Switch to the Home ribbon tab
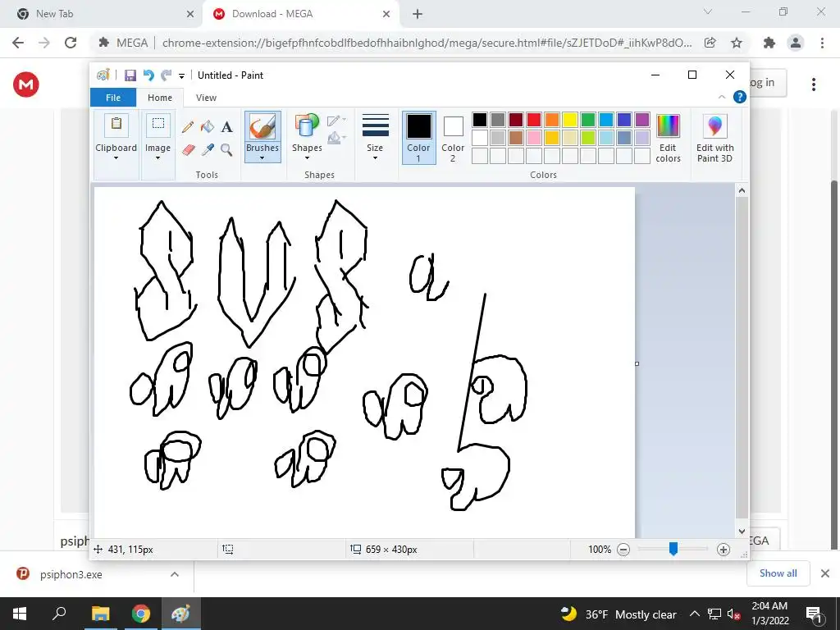This screenshot has width=840, height=630. [160, 98]
